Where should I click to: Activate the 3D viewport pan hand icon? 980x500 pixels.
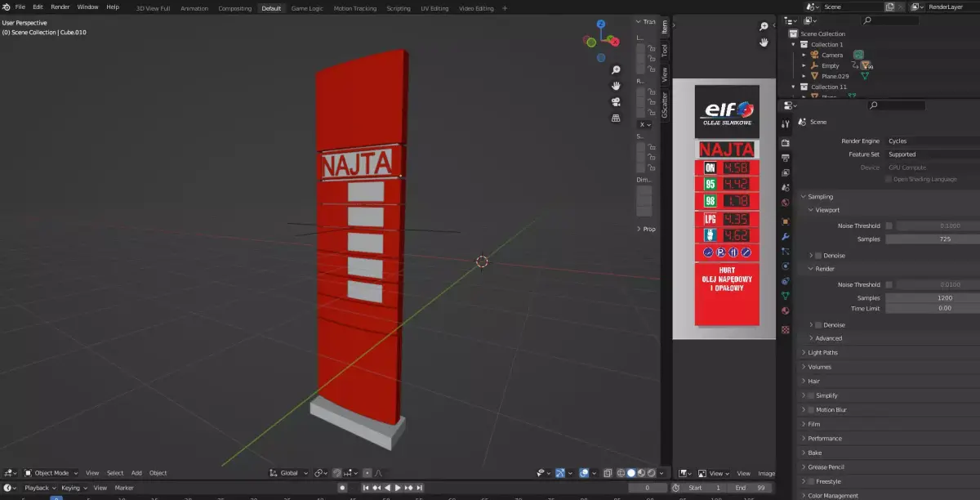pos(616,86)
